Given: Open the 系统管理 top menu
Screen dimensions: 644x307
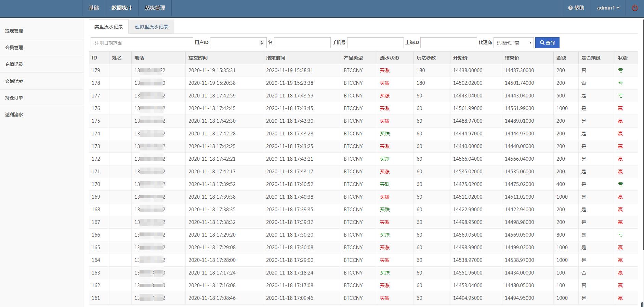Looking at the screenshot, I should point(155,8).
